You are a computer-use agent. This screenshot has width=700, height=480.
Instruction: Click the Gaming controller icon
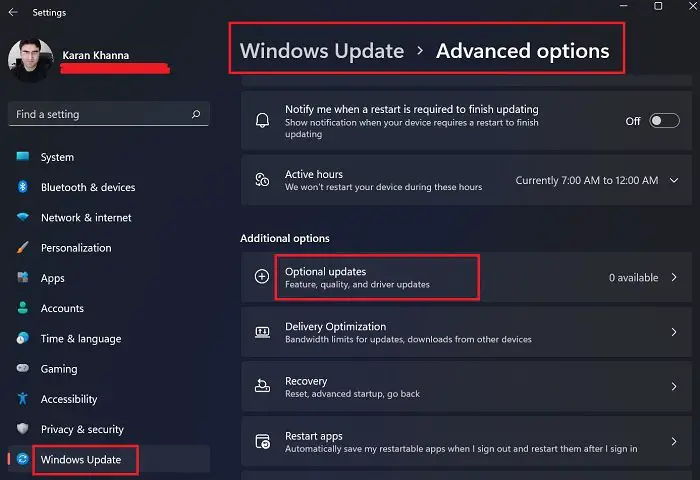click(x=23, y=368)
